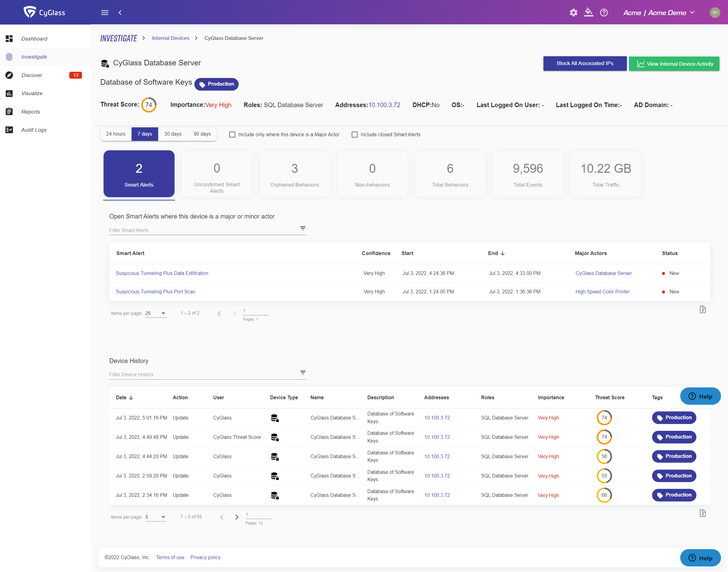
Task: Sort Device History by Threat Score column
Action: point(610,397)
